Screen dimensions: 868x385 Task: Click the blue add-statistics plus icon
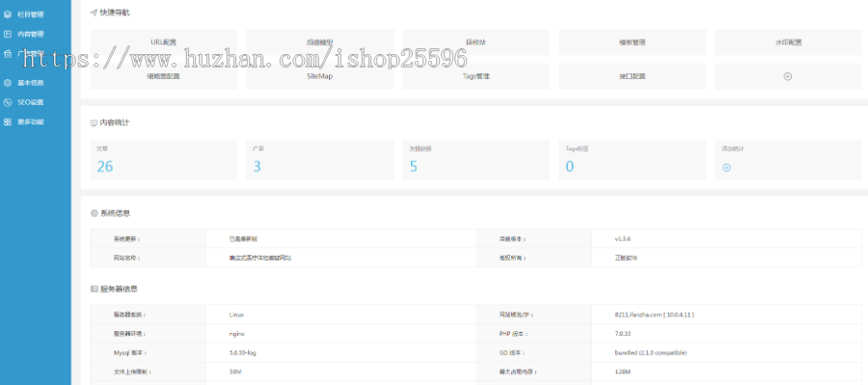(727, 167)
